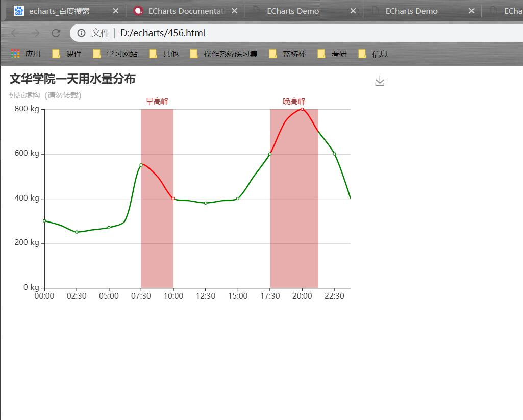Click the 00:00 x-axis label
This screenshot has height=420, width=523.
coord(44,296)
